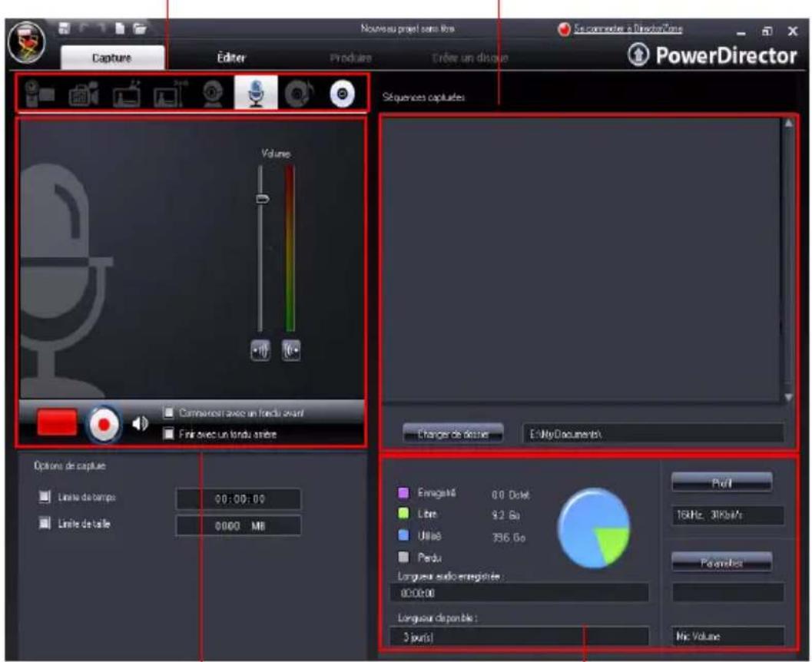Click the left audio channel button under volume
The height and width of the screenshot is (662, 812).
(260, 350)
